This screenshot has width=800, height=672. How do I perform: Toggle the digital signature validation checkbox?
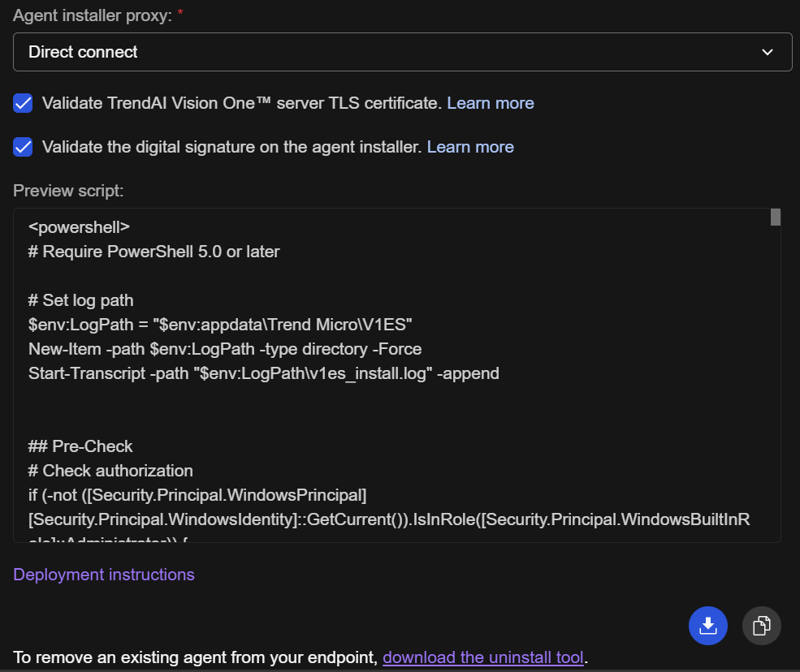pos(23,147)
